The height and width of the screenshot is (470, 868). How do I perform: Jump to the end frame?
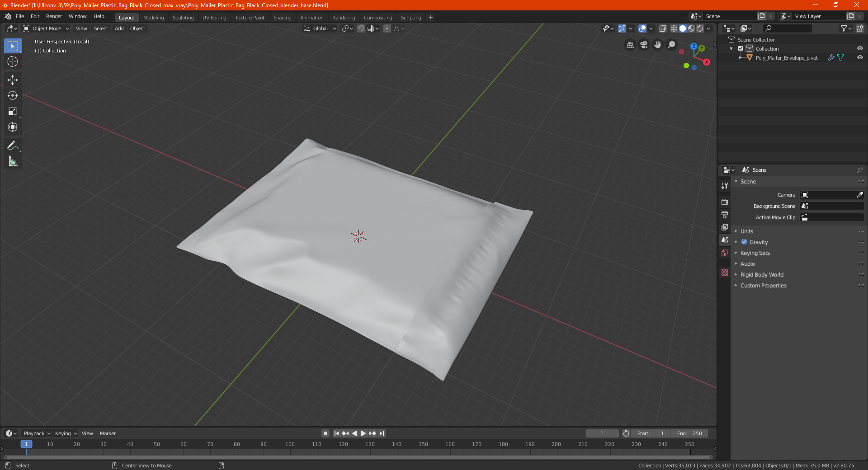382,433
